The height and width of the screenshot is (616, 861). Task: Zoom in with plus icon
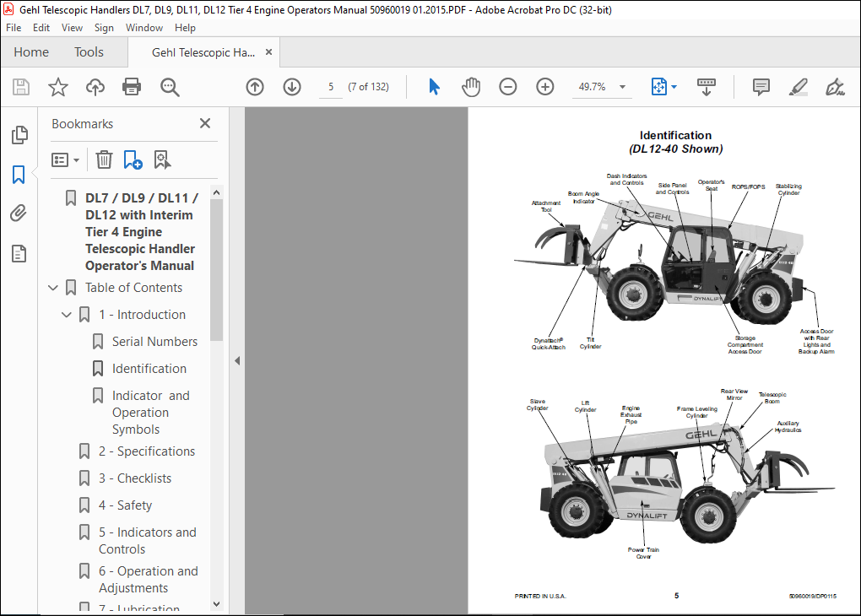(544, 87)
